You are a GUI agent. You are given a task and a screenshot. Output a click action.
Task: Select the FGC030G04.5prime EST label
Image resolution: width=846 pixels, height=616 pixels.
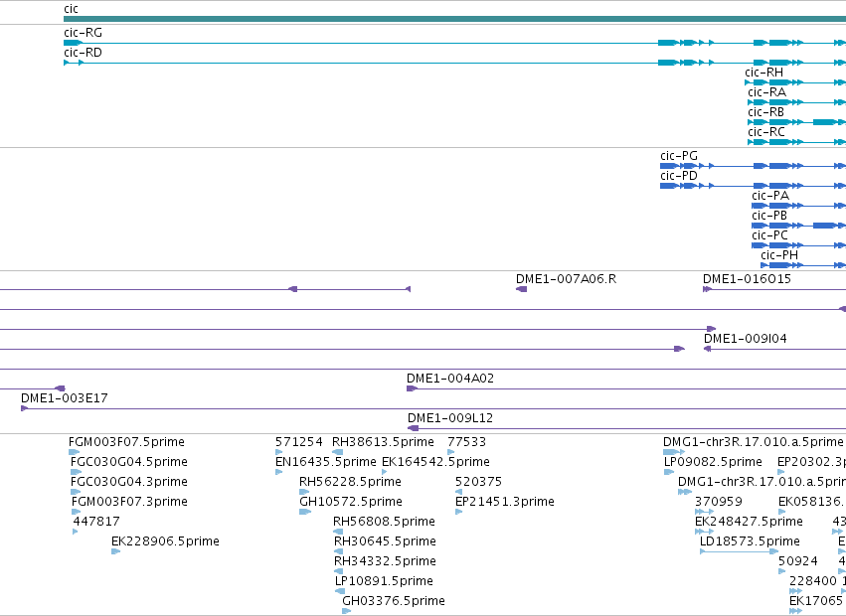(x=129, y=462)
